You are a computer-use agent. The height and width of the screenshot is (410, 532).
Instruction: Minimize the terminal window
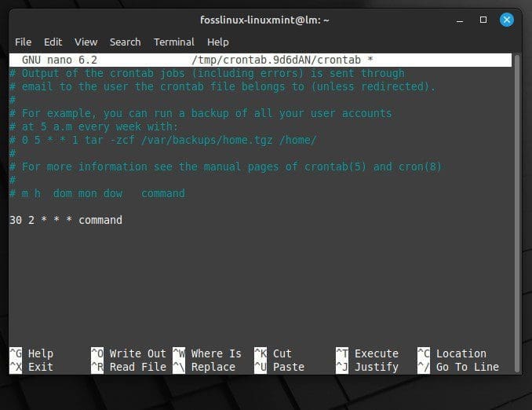(x=460, y=20)
